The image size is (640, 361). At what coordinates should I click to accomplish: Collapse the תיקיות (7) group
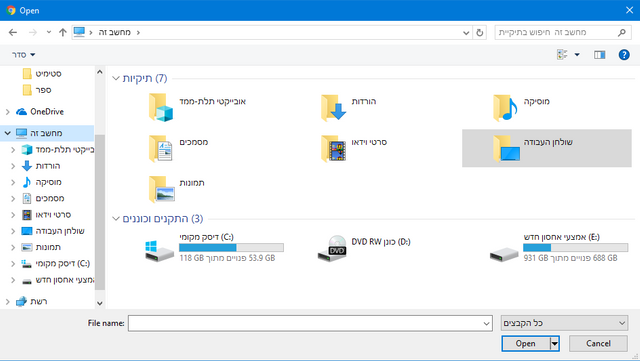point(116,78)
